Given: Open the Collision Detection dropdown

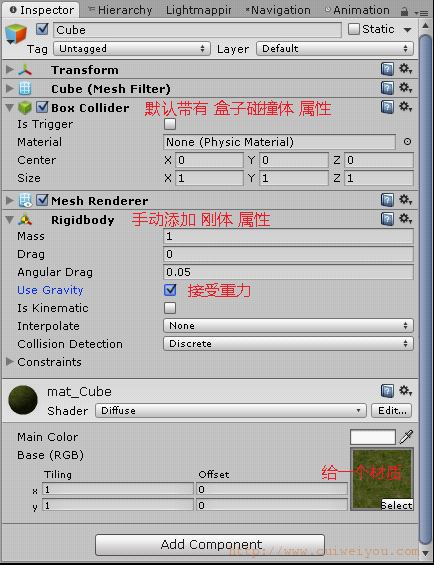Looking at the screenshot, I should pos(288,343).
